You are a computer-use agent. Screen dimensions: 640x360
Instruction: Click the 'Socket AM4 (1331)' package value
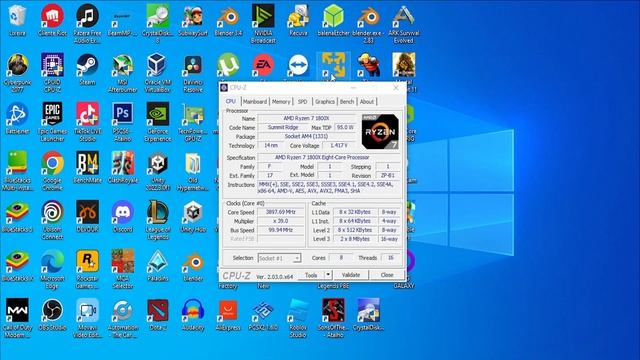[x=307, y=136]
